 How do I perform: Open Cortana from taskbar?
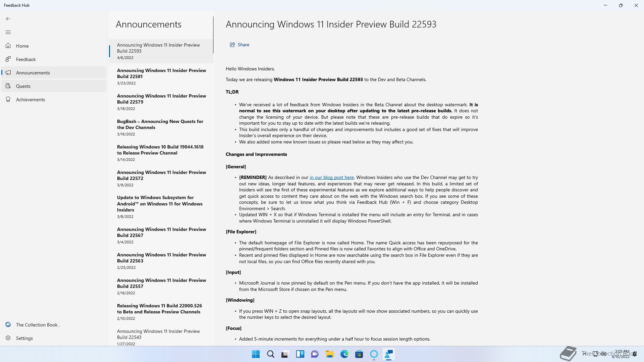[374, 354]
